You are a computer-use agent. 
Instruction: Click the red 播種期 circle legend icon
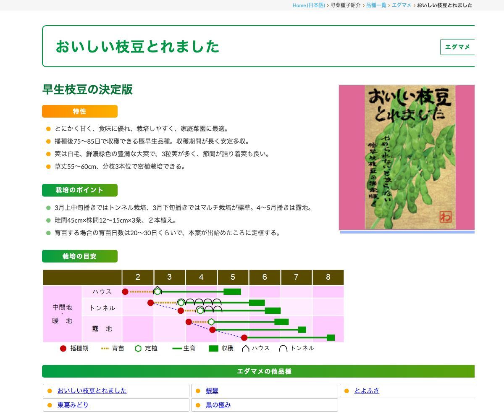coord(63,348)
